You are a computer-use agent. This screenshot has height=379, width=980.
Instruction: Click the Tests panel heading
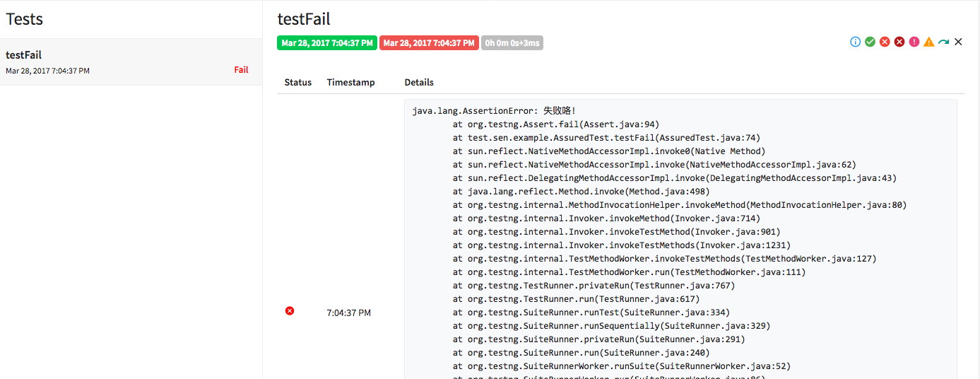(x=25, y=19)
